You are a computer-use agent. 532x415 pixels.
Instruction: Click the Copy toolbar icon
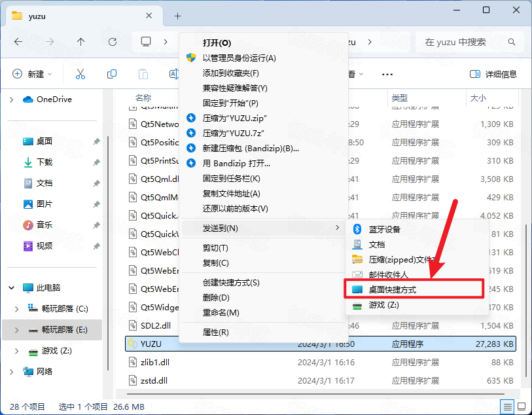pyautogui.click(x=112, y=74)
